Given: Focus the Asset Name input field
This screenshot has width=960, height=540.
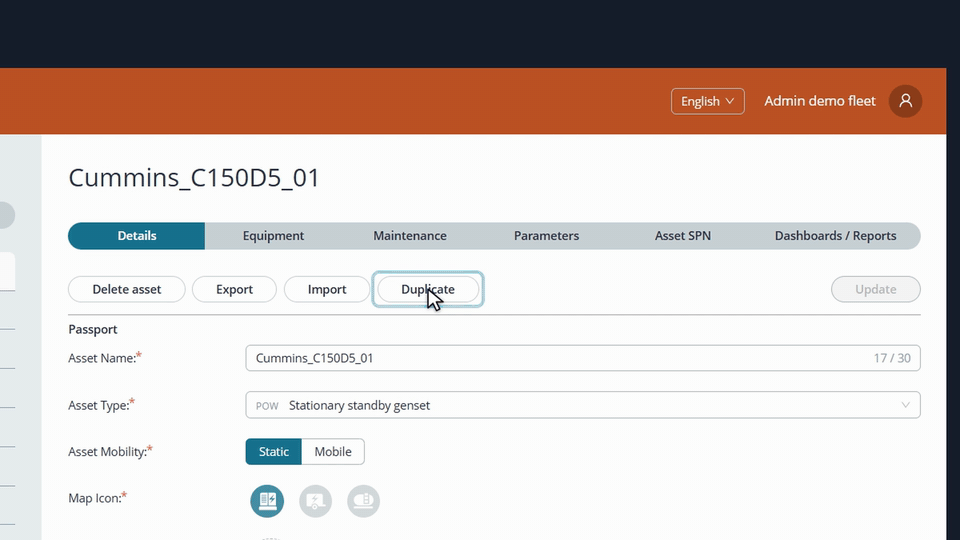Looking at the screenshot, I should click(x=583, y=358).
